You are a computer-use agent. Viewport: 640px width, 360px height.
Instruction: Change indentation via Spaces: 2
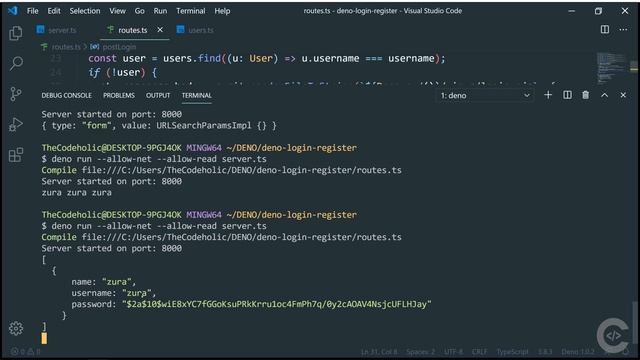[x=420, y=351]
